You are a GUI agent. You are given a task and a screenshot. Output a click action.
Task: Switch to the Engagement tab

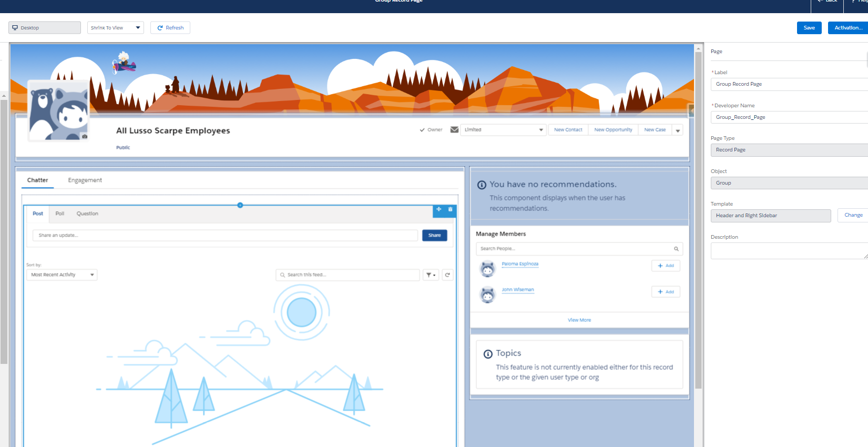[85, 180]
